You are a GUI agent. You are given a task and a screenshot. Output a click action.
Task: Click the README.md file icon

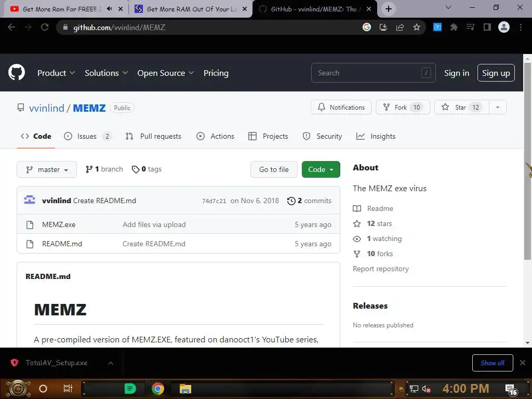30,244
